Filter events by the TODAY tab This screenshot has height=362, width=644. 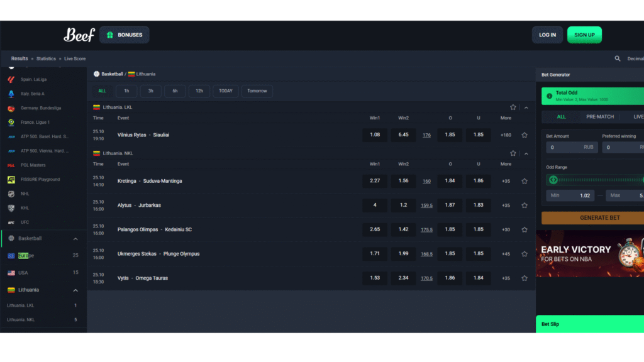pyautogui.click(x=225, y=91)
